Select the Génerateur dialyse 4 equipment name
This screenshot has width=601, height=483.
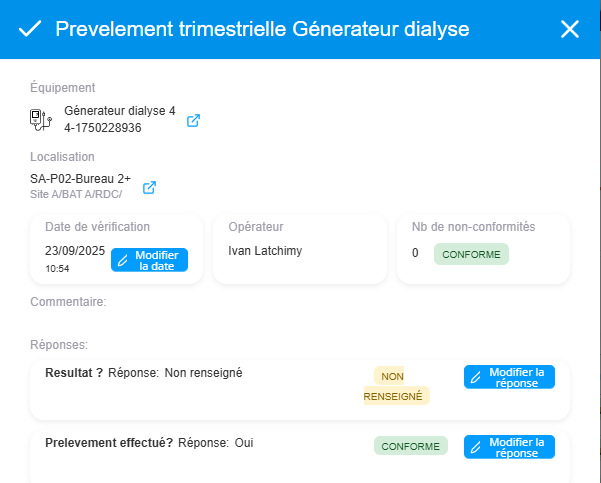[x=119, y=111]
